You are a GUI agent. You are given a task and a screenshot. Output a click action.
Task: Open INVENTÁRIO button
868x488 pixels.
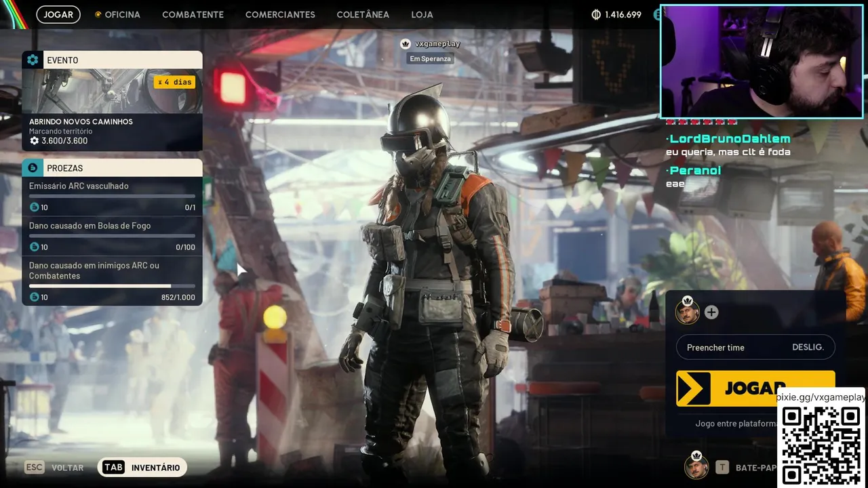tap(142, 467)
